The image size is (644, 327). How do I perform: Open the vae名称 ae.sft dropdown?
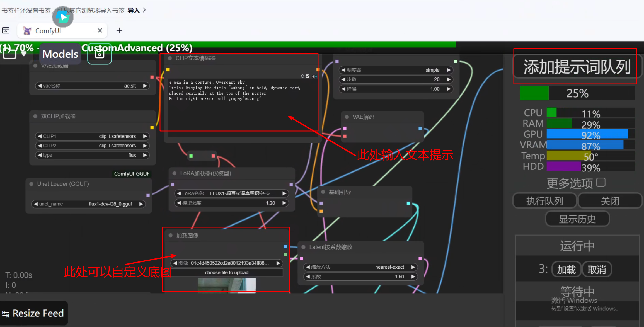[x=92, y=86]
